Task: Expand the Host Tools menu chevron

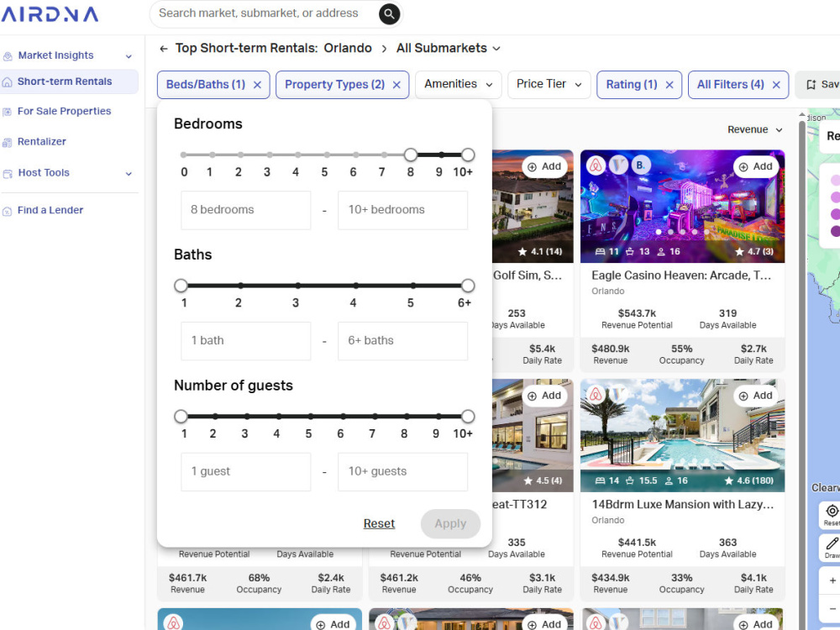Action: [129, 174]
